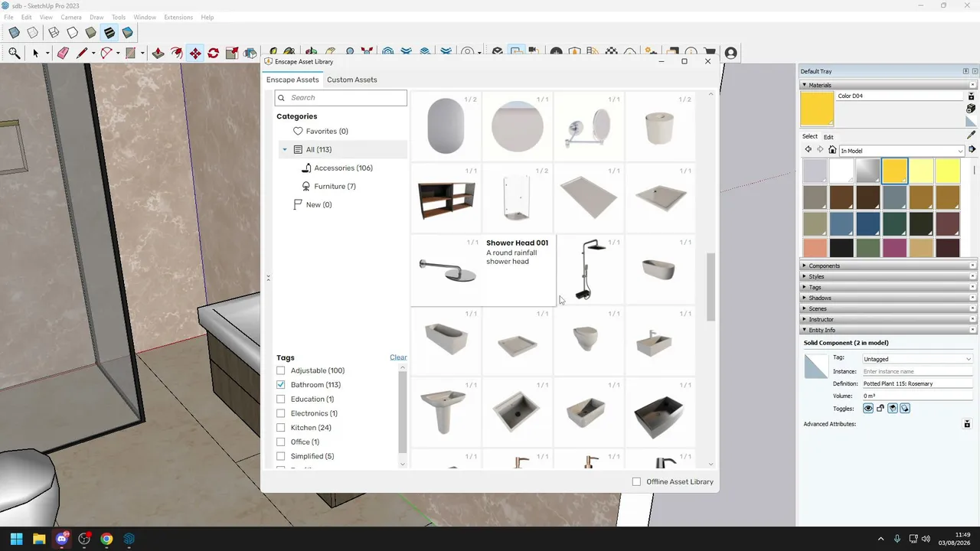Expand the Components tray panel

pos(888,266)
